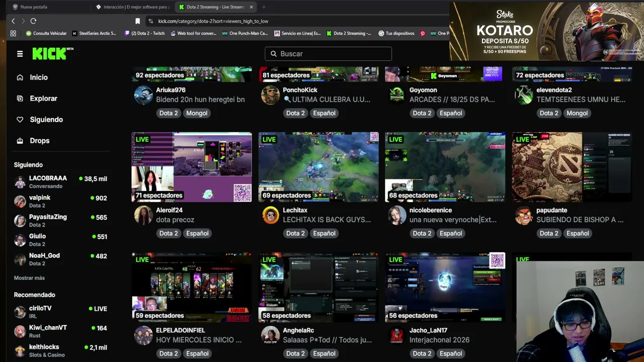This screenshot has width=644, height=362.
Task: Open the (2) Dota 2 - Twitch bookmark
Action: click(144, 33)
